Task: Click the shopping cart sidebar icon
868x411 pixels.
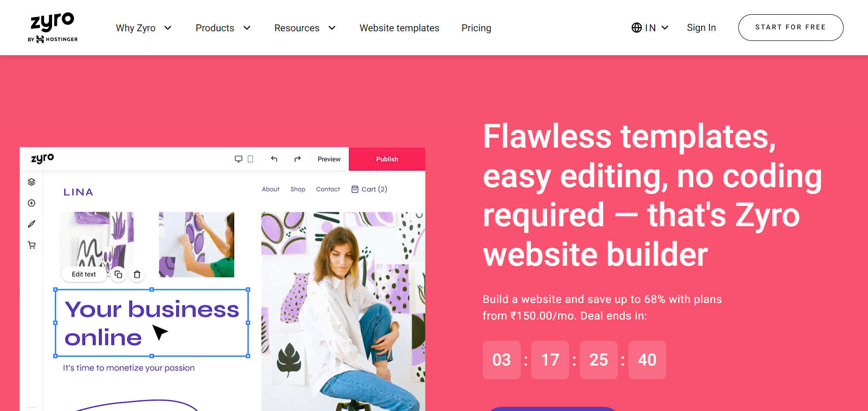Action: point(31,245)
